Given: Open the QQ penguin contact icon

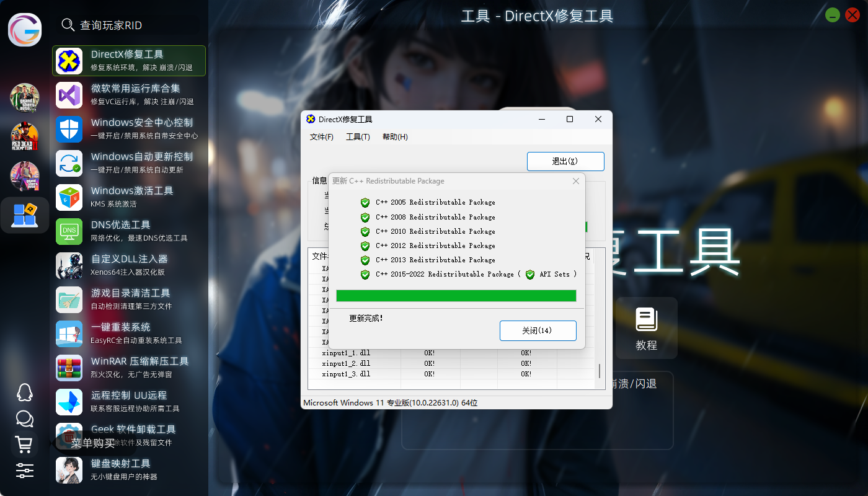Looking at the screenshot, I should [x=24, y=392].
